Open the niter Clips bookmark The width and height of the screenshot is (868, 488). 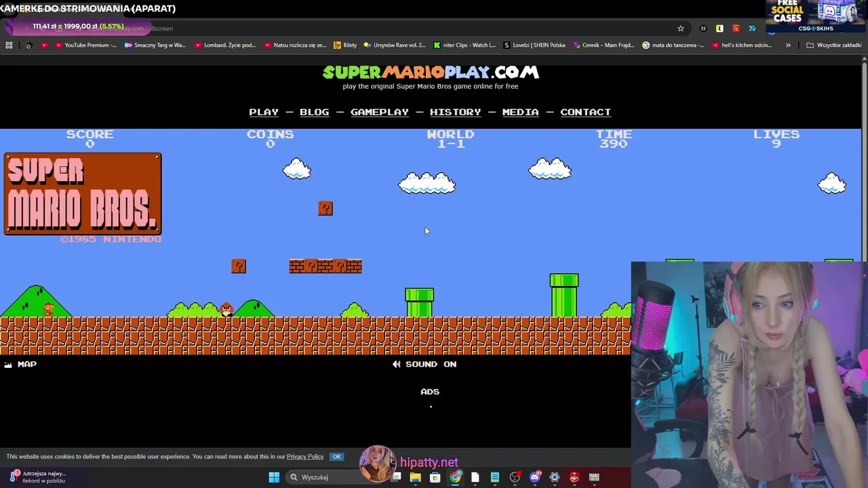pyautogui.click(x=465, y=45)
